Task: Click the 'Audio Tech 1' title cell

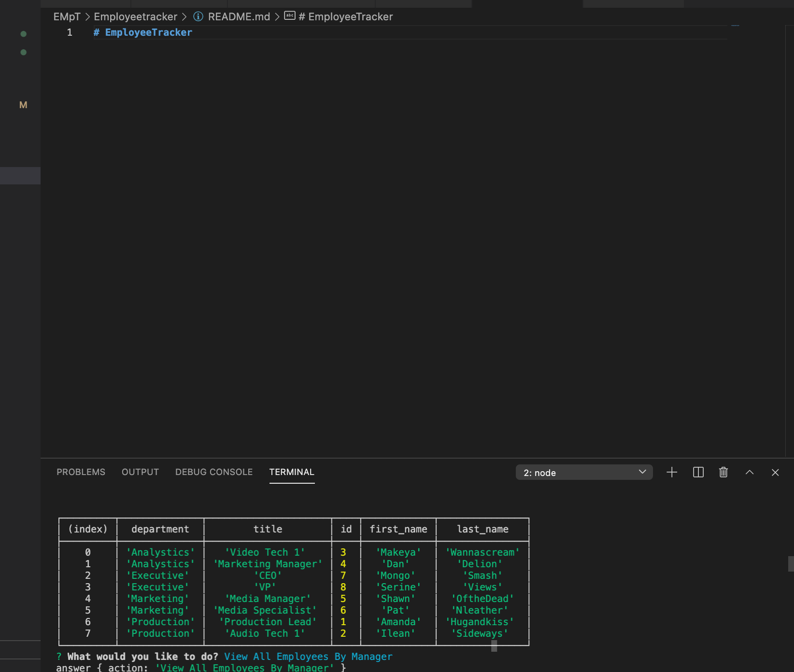Action: click(x=265, y=633)
